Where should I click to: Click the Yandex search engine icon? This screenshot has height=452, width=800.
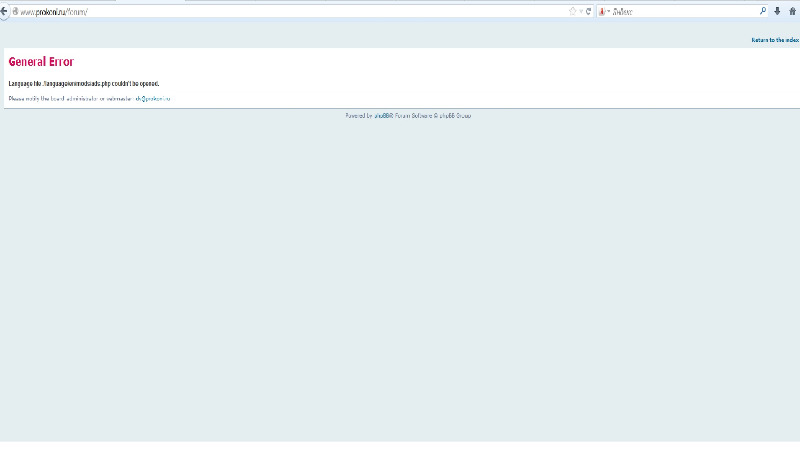[602, 11]
